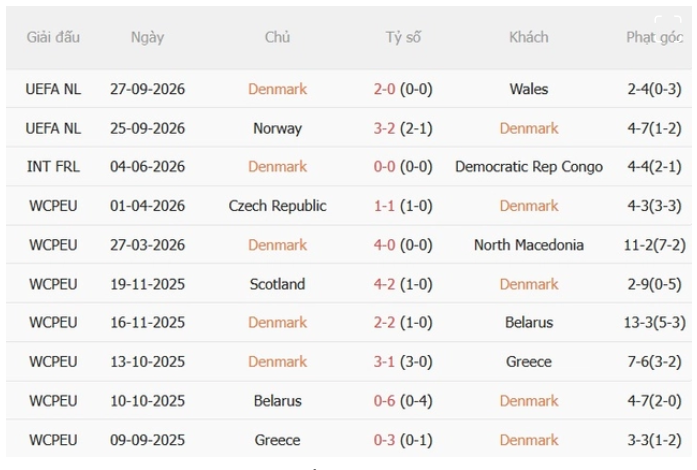The image size is (697, 470).
Task: Open the 3-2 score of the Norway match
Action: [384, 129]
